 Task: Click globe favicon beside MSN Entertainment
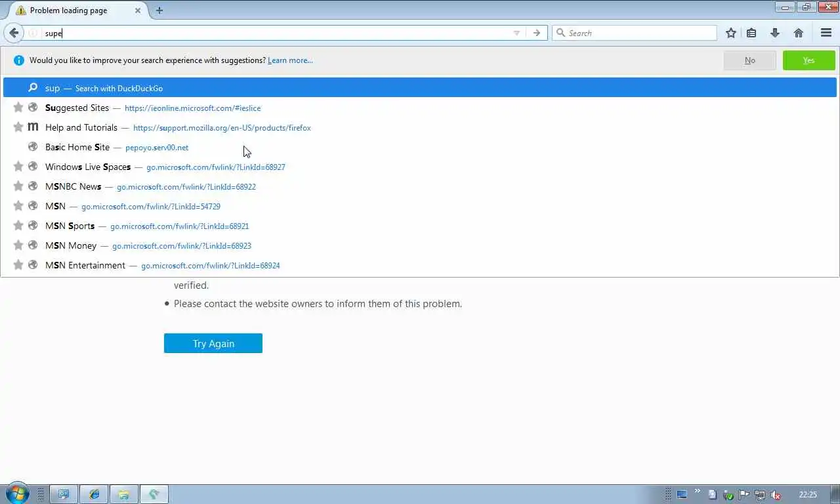[33, 265]
